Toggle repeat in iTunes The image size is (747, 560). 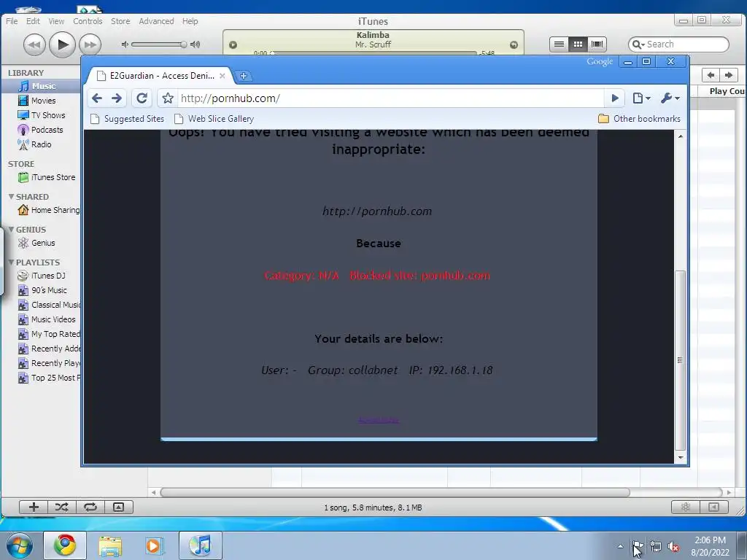tap(90, 507)
